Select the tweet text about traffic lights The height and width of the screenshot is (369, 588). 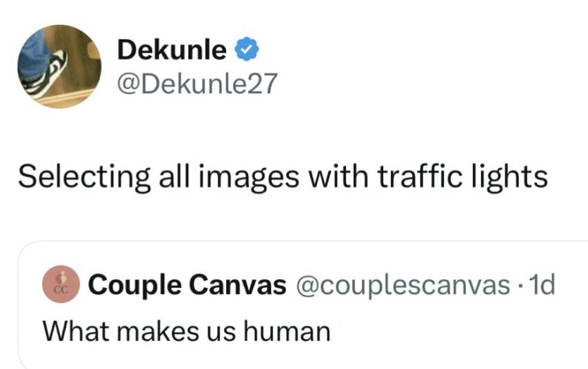tap(283, 177)
